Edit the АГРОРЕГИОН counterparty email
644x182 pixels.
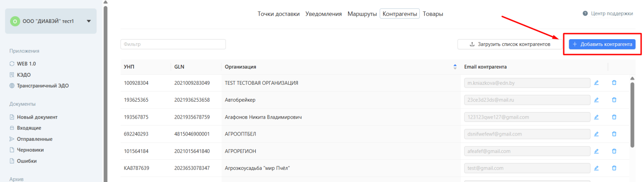[596, 151]
